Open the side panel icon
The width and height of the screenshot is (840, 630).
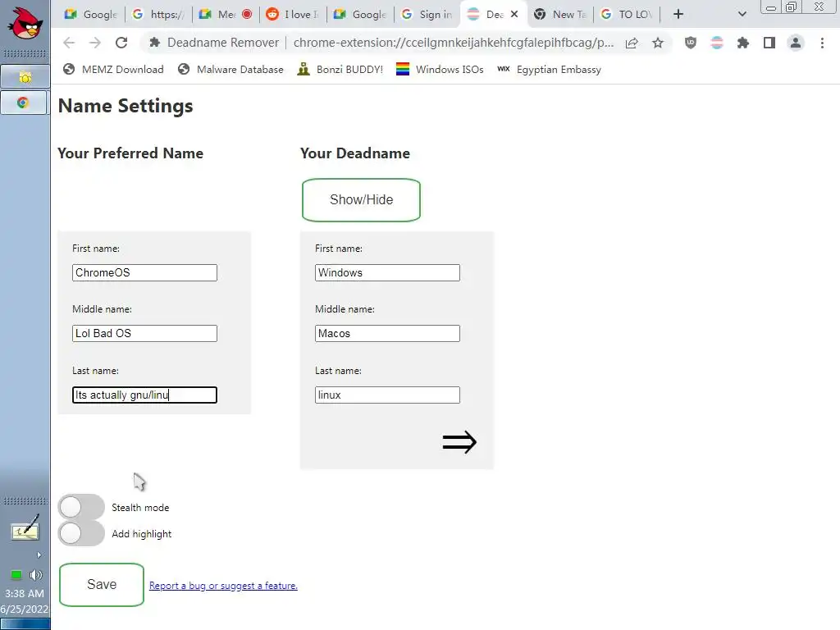point(769,43)
